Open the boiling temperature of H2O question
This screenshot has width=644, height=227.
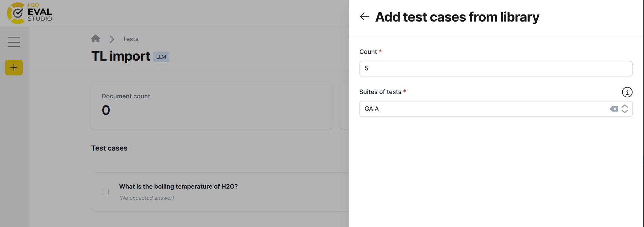tap(178, 187)
